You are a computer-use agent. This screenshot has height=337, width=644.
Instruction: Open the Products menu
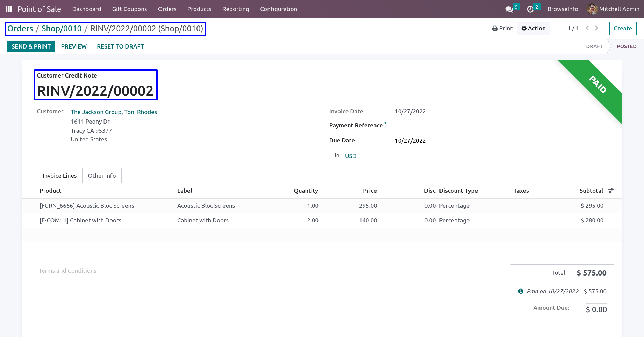coord(199,9)
